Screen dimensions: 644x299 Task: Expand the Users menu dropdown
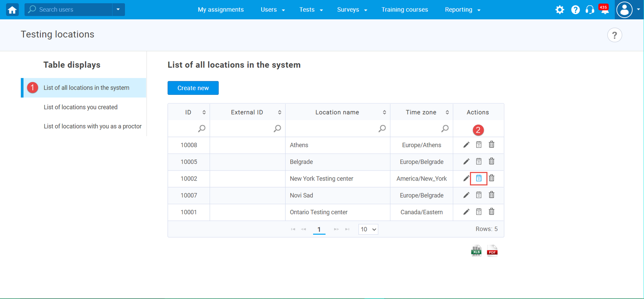coord(272,10)
